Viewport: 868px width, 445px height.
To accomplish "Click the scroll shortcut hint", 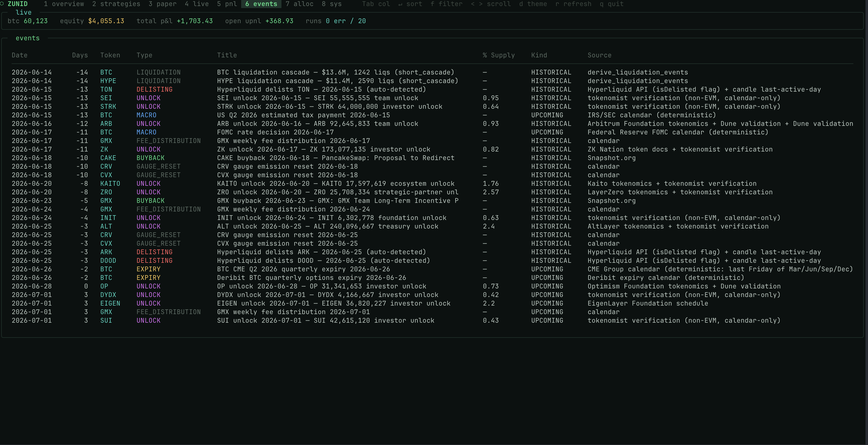I will [491, 4].
